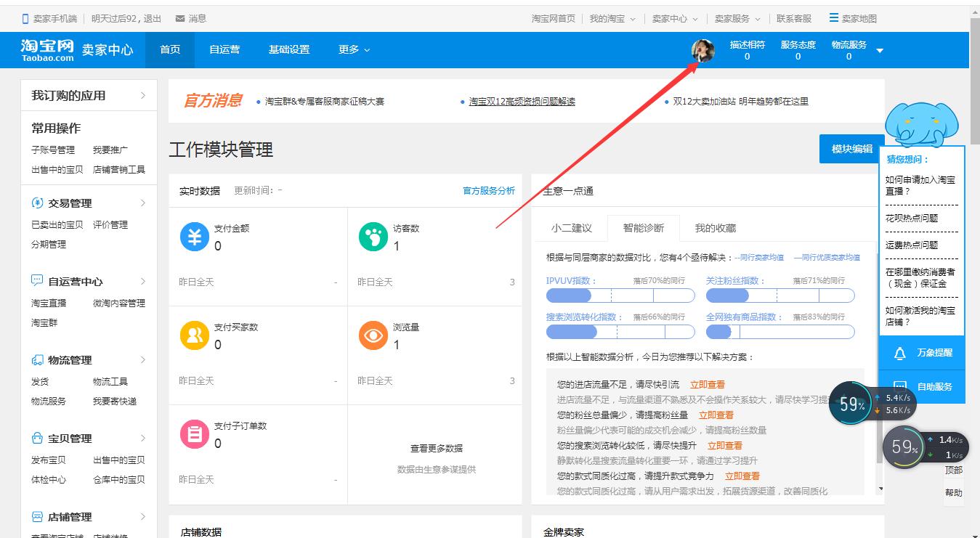980x538 pixels.
Task: Click the IPVUV指数 progress bar
Action: [x=620, y=296]
